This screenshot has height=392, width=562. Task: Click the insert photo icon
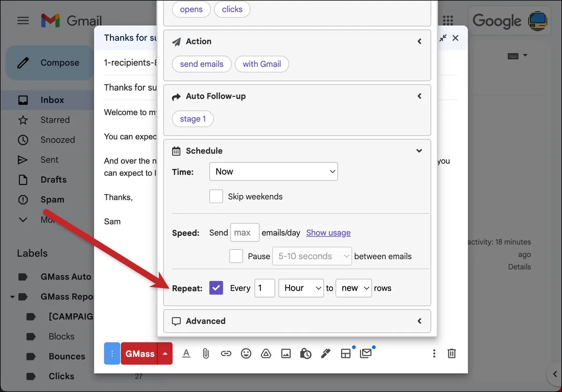coord(286,354)
